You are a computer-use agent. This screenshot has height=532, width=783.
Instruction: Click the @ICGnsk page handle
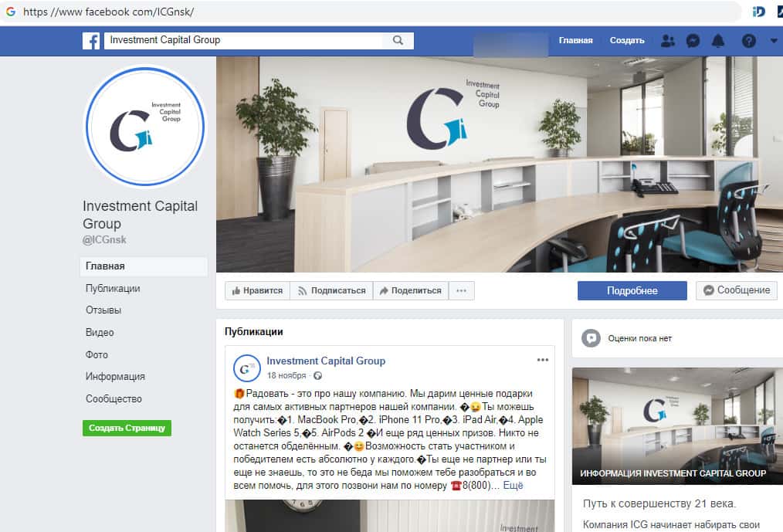104,240
